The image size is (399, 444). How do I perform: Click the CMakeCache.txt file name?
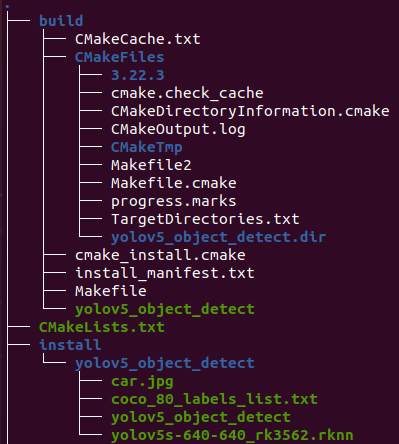[x=138, y=39]
